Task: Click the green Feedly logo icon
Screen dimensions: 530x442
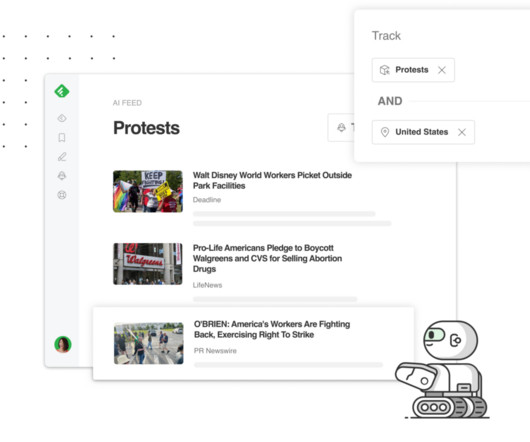Action: [x=62, y=91]
